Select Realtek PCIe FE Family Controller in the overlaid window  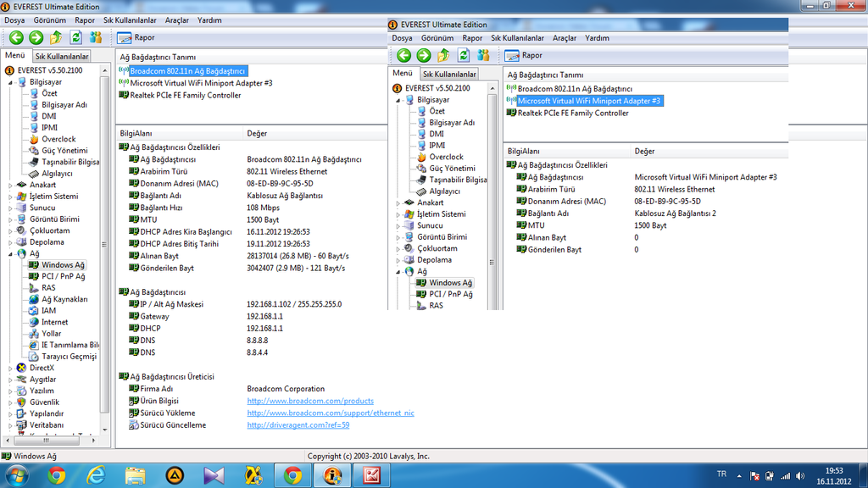[573, 113]
